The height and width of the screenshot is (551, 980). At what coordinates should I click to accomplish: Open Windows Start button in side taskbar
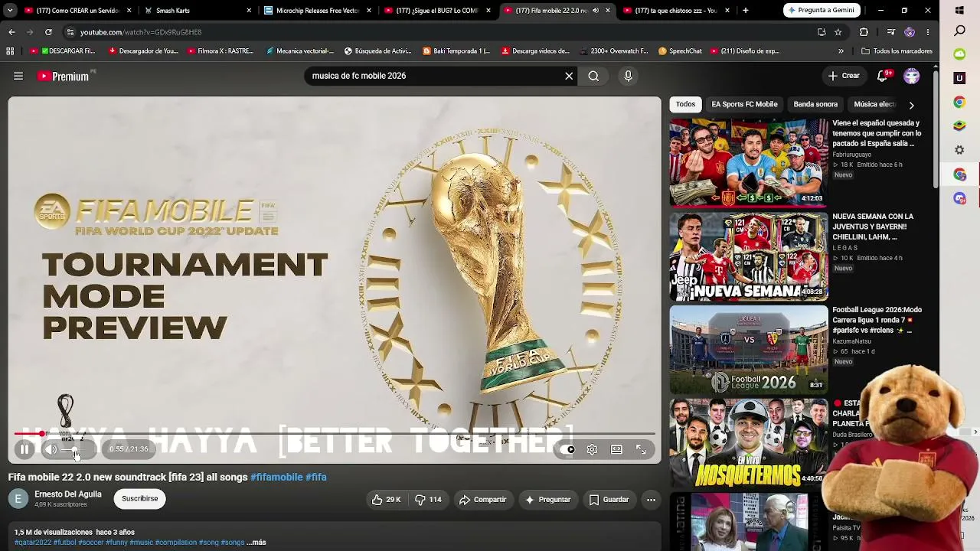959,11
